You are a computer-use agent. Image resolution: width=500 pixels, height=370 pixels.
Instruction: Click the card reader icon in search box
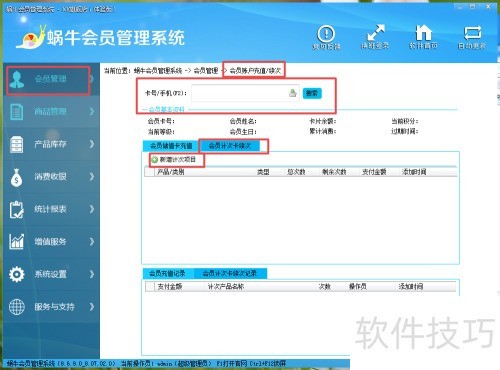[x=293, y=93]
